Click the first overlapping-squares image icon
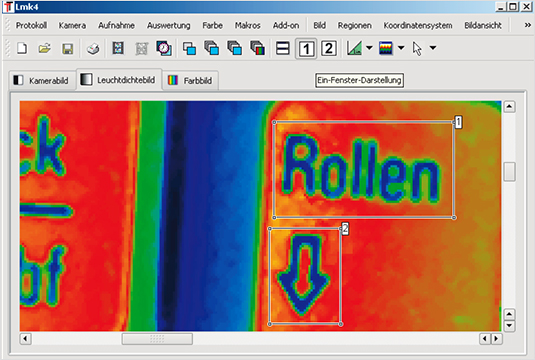The image size is (535, 360). 189,48
